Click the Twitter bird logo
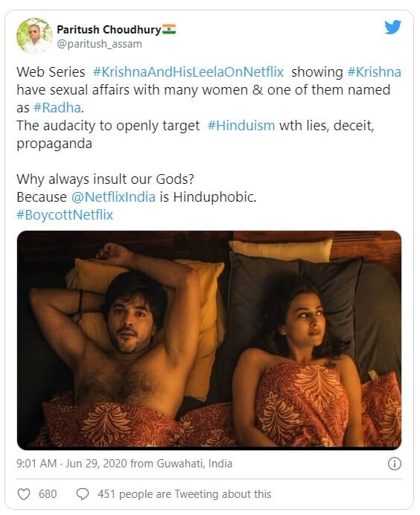 pos(392,27)
